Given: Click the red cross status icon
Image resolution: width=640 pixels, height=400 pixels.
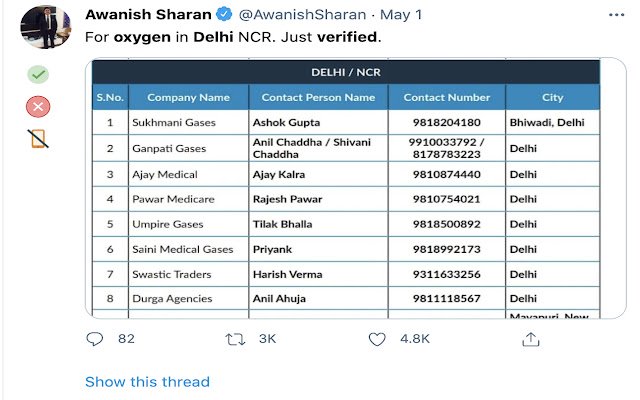Looking at the screenshot, I should [38, 107].
